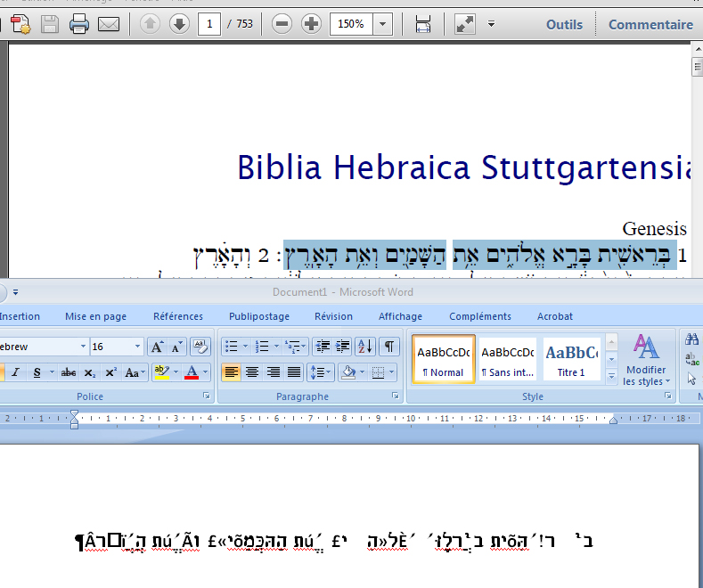The width and height of the screenshot is (703, 588).
Task: Switch to the Insertion ribbon tab
Action: [20, 316]
